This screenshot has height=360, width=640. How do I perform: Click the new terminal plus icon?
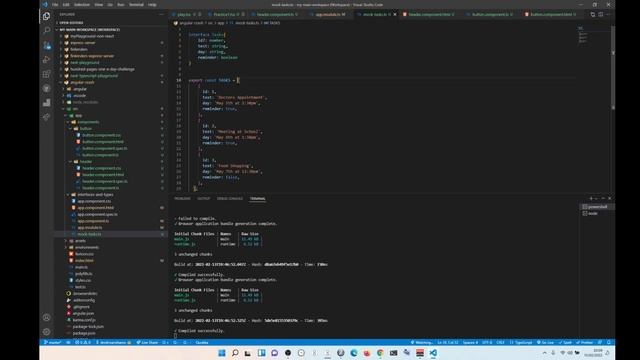(x=591, y=198)
